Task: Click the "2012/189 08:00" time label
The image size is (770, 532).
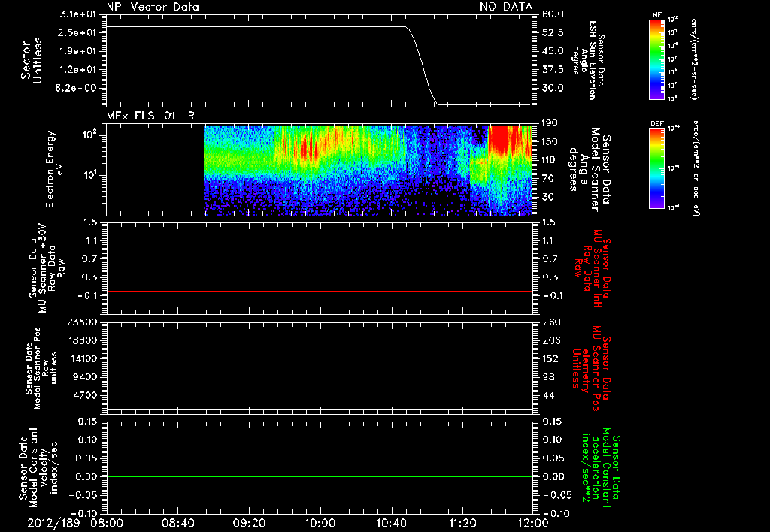Action: [76, 523]
